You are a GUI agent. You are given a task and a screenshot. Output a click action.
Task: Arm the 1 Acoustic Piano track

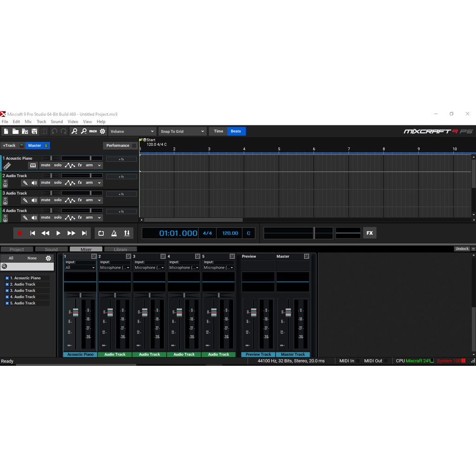89,165
